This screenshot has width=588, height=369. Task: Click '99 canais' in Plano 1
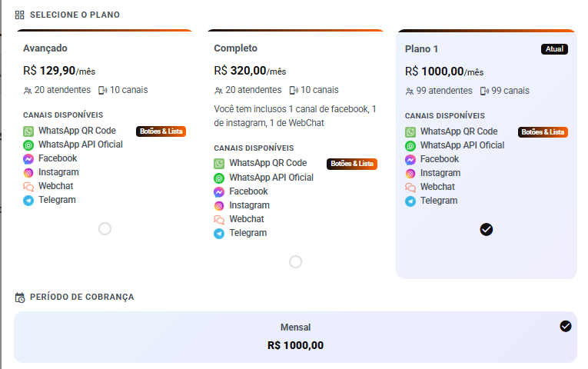[510, 91]
